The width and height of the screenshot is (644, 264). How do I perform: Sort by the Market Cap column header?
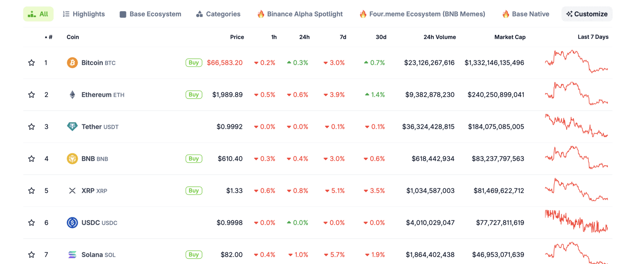[x=510, y=37]
